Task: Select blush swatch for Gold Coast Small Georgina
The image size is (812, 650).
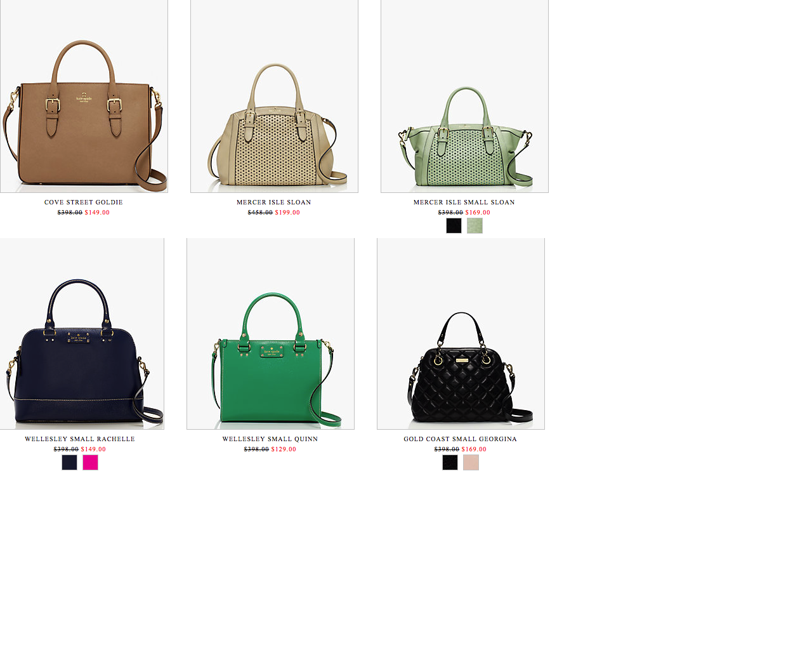Action: coord(471,462)
